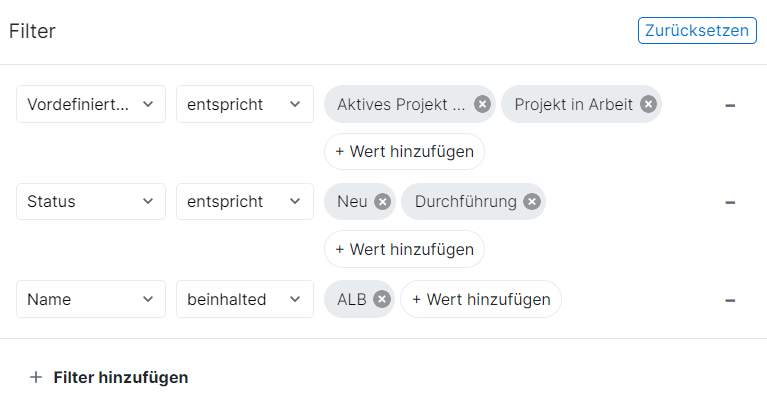Delete the Name filter row with minus
767x413 pixels.
pyautogui.click(x=730, y=299)
